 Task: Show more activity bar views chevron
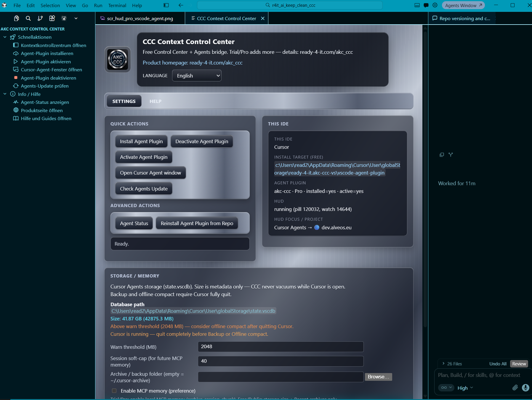tap(76, 18)
